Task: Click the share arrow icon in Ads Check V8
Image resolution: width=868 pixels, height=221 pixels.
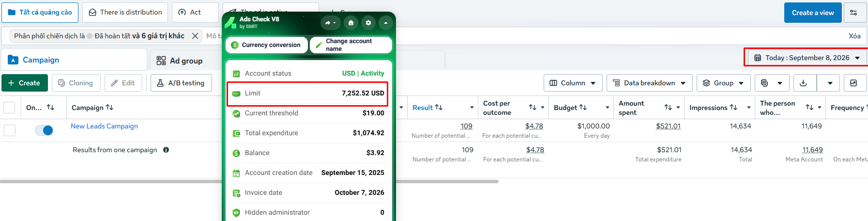Action: point(330,23)
